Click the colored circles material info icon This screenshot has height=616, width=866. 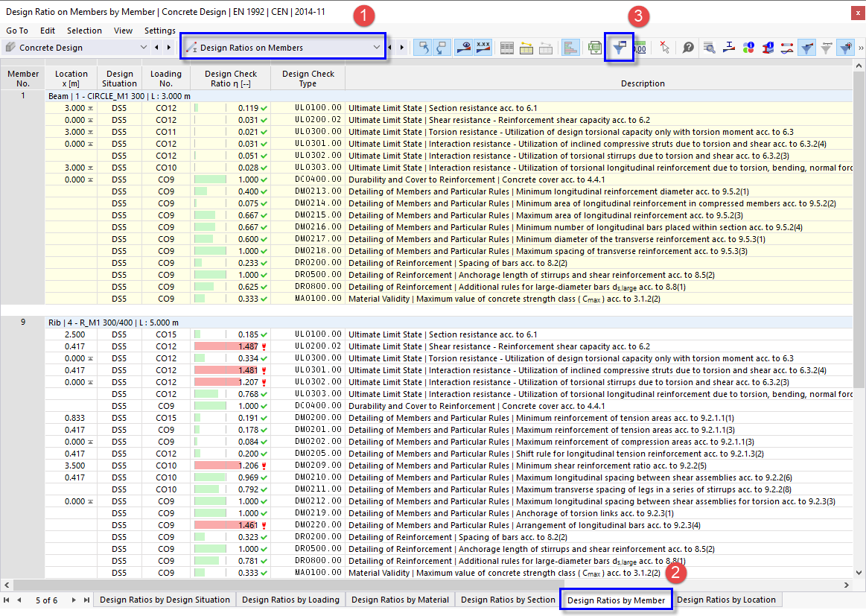pyautogui.click(x=748, y=48)
